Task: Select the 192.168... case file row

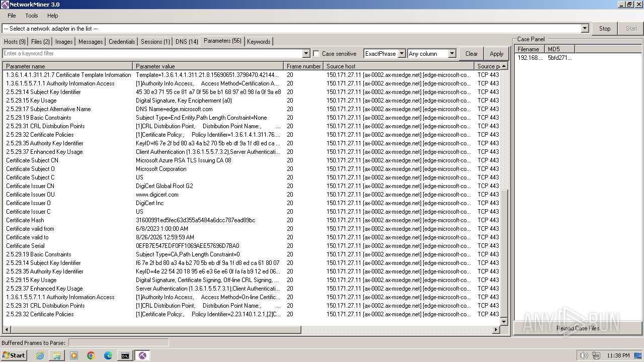Action: [545, 58]
